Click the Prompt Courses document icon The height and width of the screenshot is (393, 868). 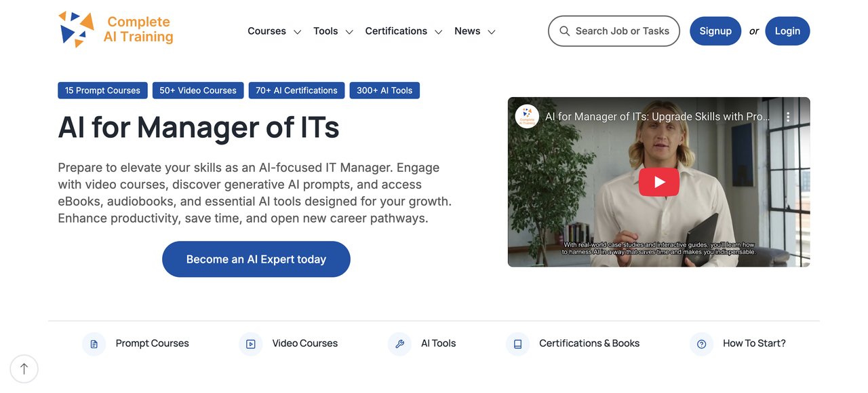click(x=94, y=344)
